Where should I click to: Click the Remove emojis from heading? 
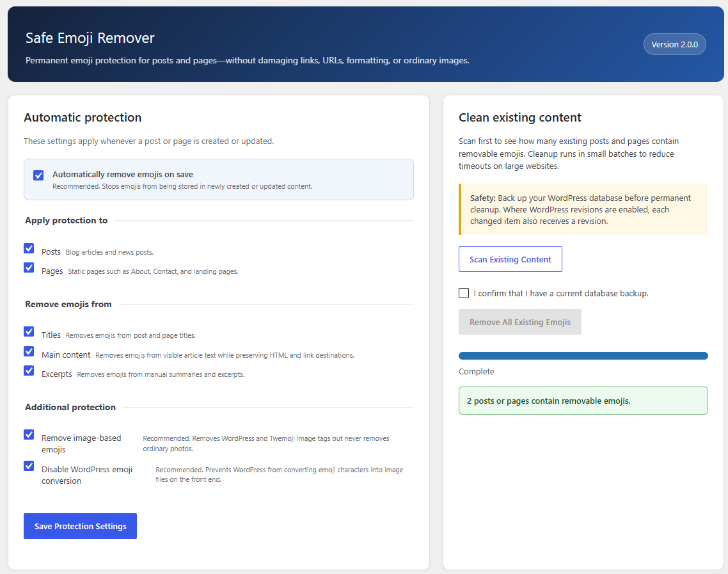coord(68,304)
